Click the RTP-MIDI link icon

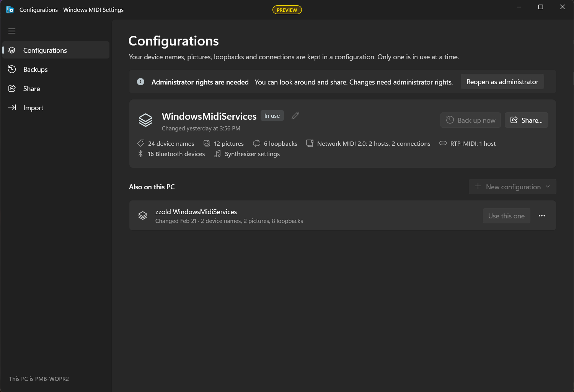coord(443,143)
